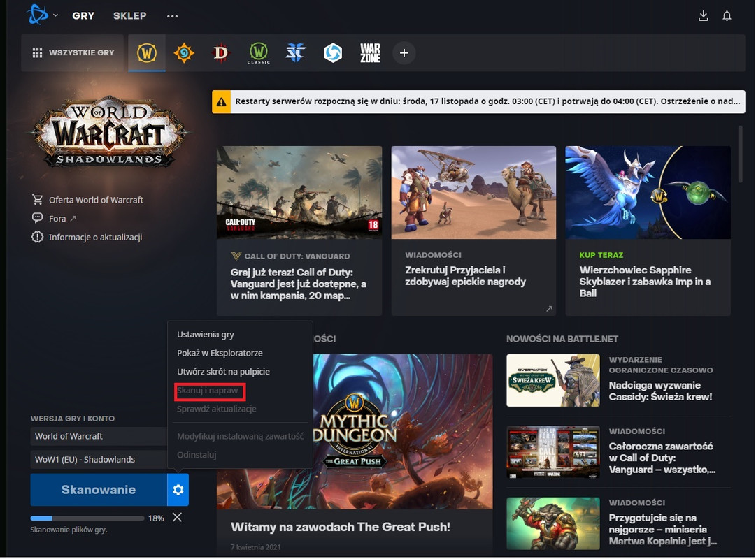Choose Sprawdź aktualizacje

point(217,409)
